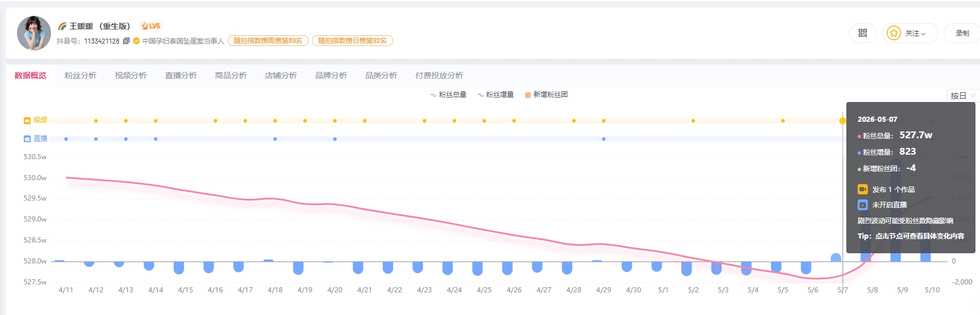Open the QR code button
980x315 pixels.
[x=862, y=33]
